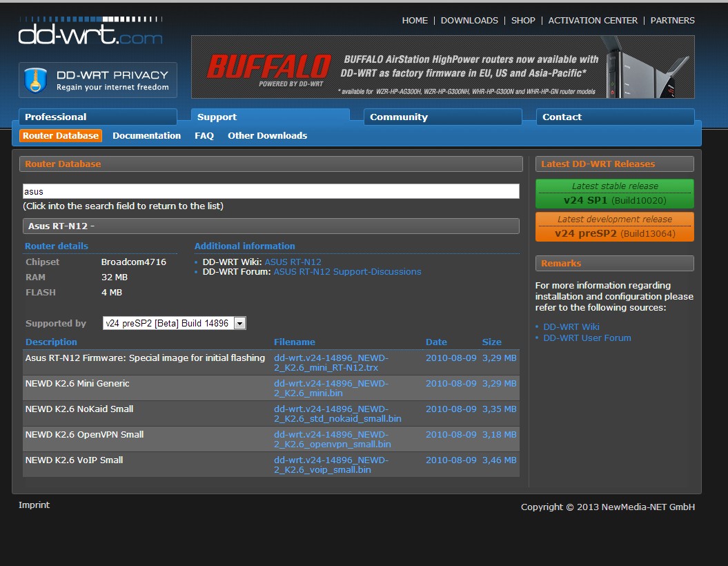The image size is (728, 566).
Task: Click the Size column header
Action: [x=492, y=342]
